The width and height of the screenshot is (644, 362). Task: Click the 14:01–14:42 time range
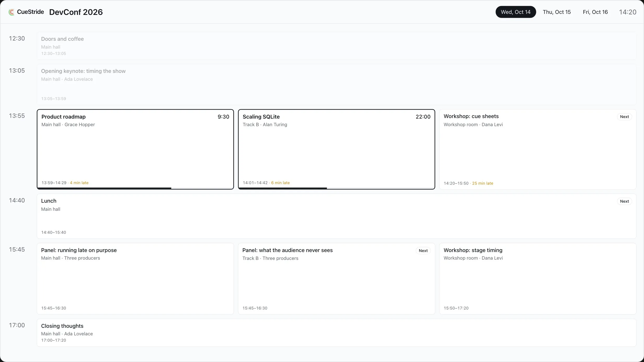tap(255, 183)
